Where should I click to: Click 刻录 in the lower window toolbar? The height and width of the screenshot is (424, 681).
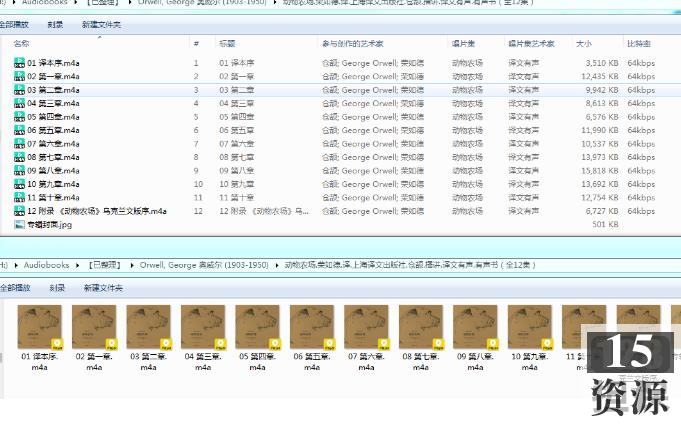click(57, 288)
